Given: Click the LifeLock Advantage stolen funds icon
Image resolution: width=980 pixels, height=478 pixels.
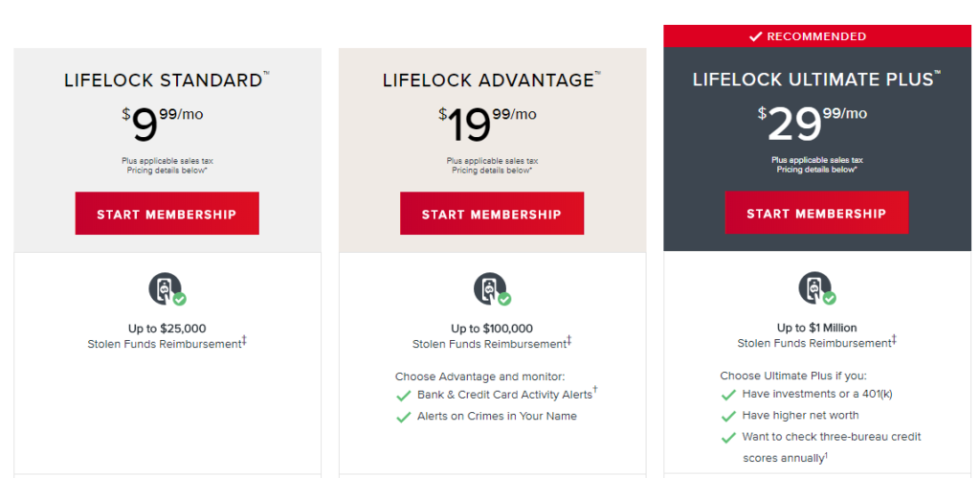Looking at the screenshot, I should click(x=492, y=289).
